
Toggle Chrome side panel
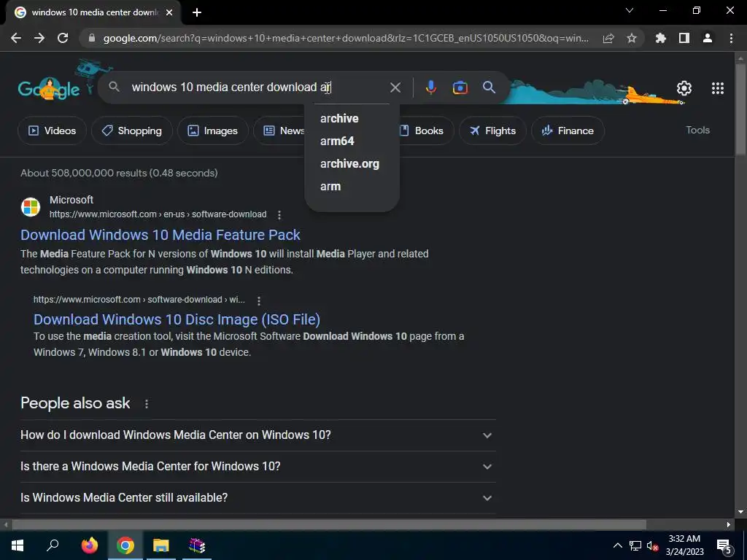[684, 38]
